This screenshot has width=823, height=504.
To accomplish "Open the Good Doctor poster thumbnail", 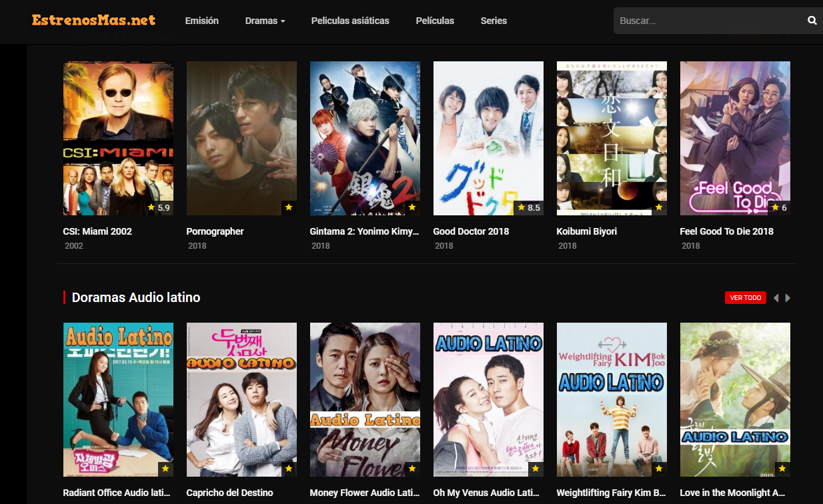I will [488, 138].
